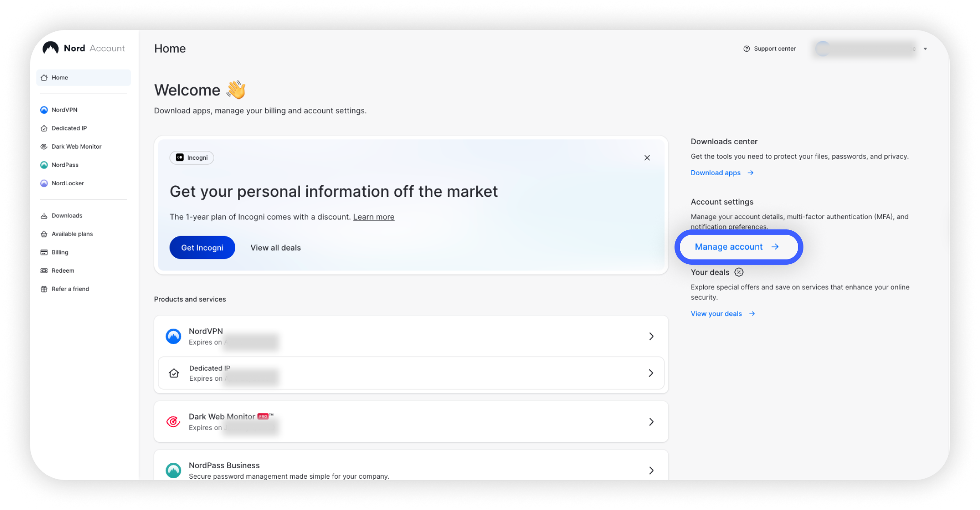This screenshot has width=980, height=510.
Task: Click the Nord Account logo
Action: [x=83, y=48]
